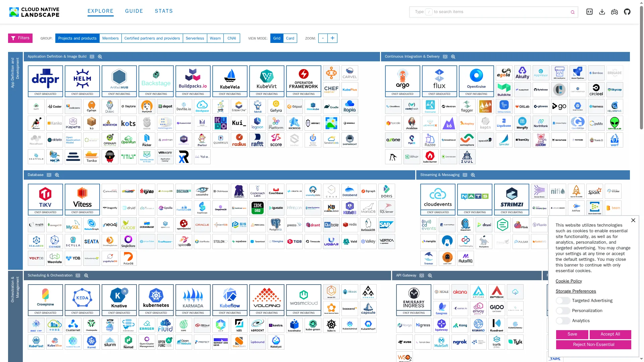Click the magnifier icon on the Database header
The image size is (644, 362).
point(57,175)
